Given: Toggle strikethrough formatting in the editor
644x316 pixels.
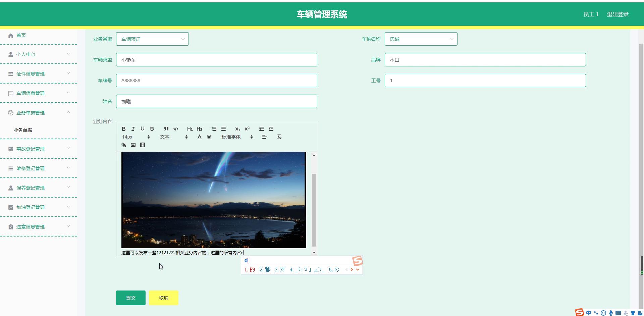Looking at the screenshot, I should point(152,129).
